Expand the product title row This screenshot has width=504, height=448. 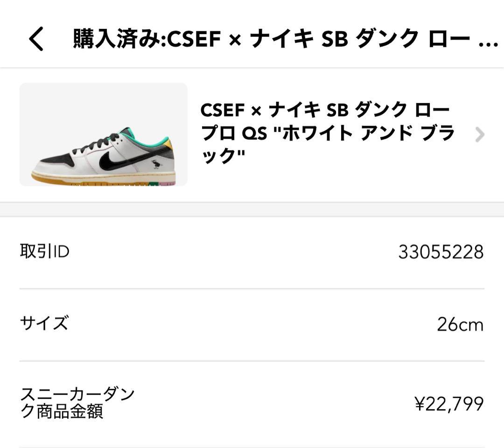coord(327,134)
